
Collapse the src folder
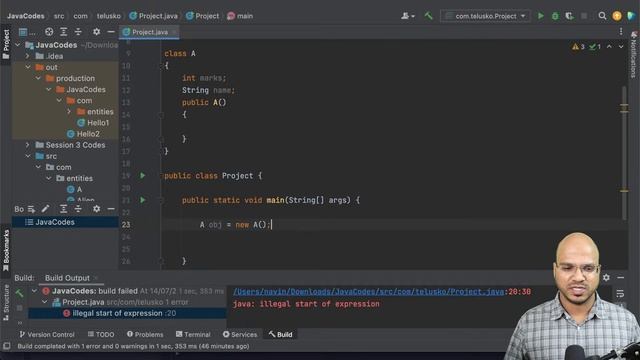tap(28, 156)
